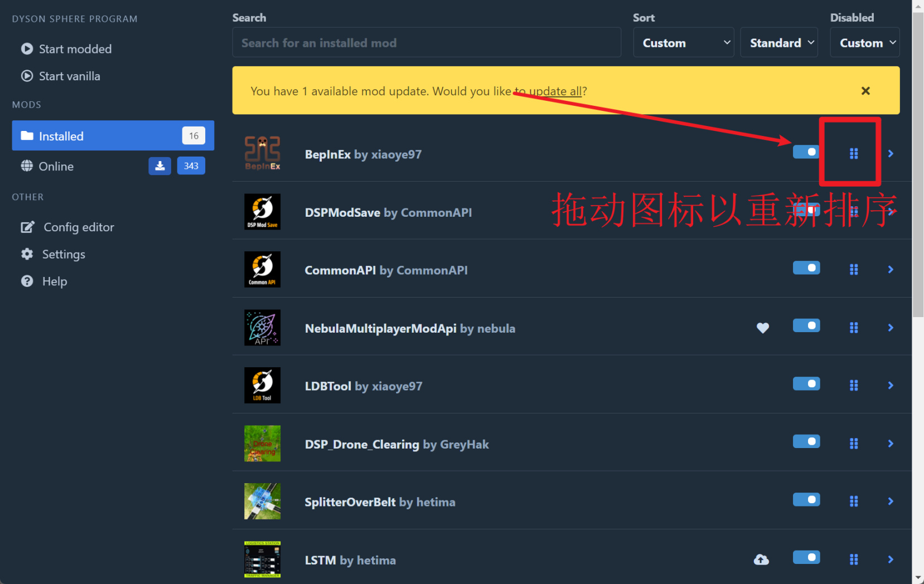Open the Installed mods tab
Viewport: 924px width, 584px height.
click(113, 136)
